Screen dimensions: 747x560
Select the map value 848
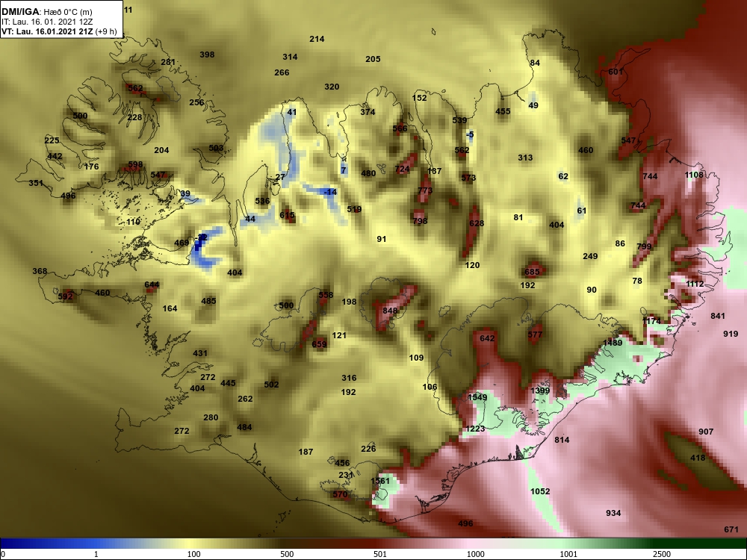tap(390, 311)
